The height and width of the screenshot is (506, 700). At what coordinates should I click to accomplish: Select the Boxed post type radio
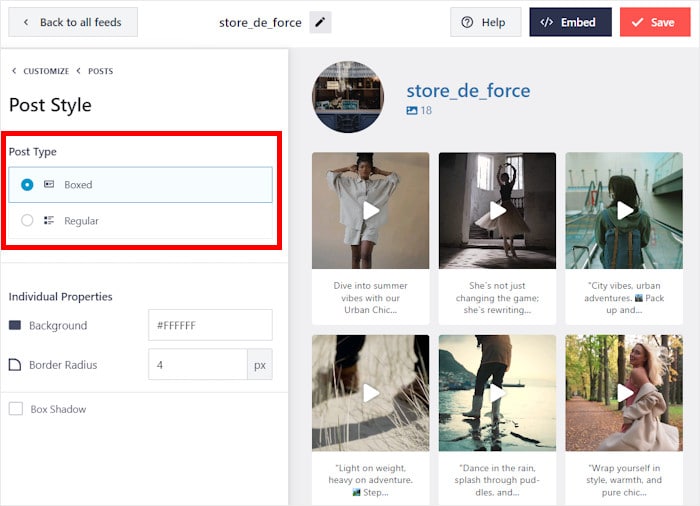(27, 184)
